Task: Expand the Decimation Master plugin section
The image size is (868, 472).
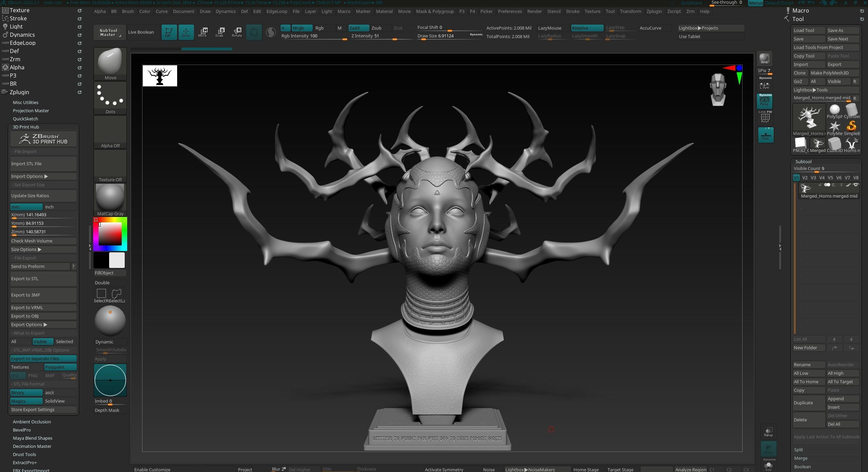Action: tap(32, 446)
